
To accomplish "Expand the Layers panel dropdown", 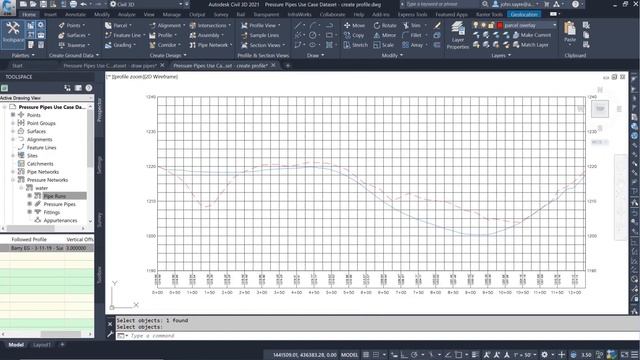I will (501, 55).
